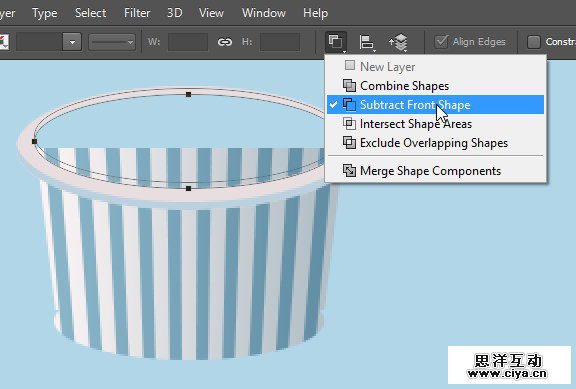Click the Path operations icon
The width and height of the screenshot is (576, 389).
pos(336,42)
